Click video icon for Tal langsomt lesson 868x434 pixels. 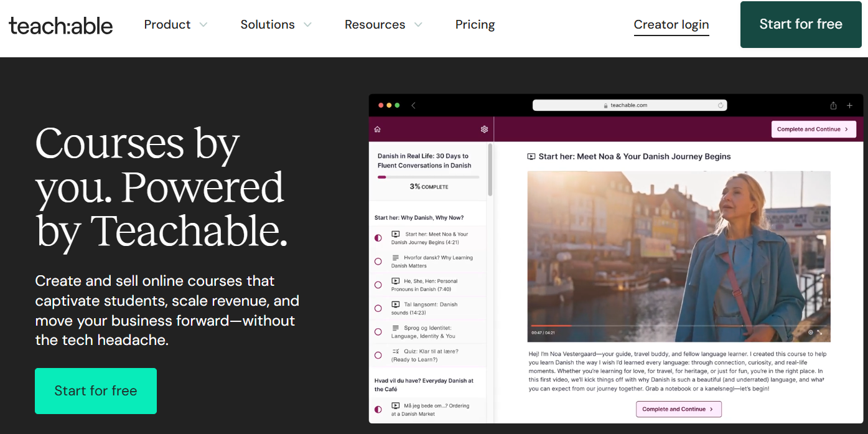[396, 304]
